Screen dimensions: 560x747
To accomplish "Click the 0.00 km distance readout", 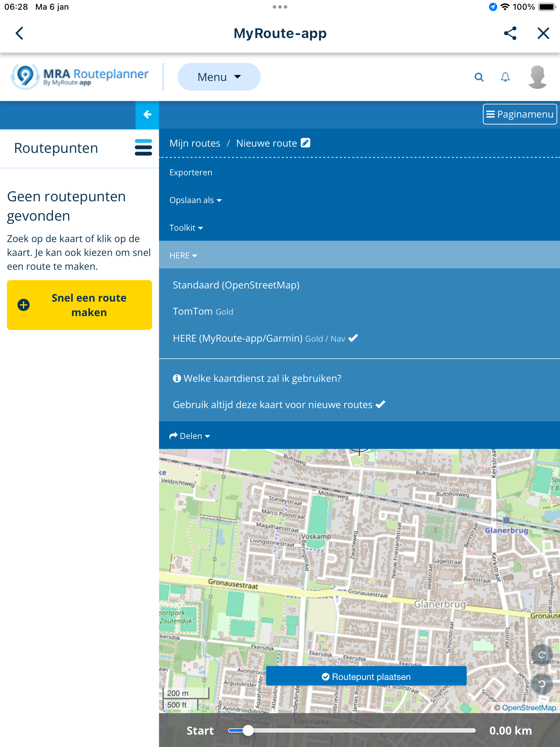I will click(511, 731).
